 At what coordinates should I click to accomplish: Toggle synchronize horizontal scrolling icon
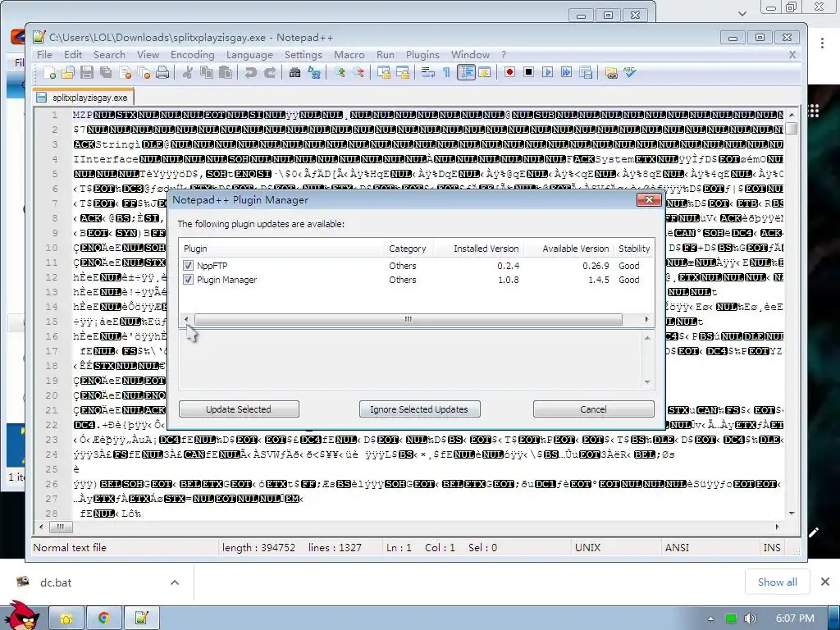point(403,72)
